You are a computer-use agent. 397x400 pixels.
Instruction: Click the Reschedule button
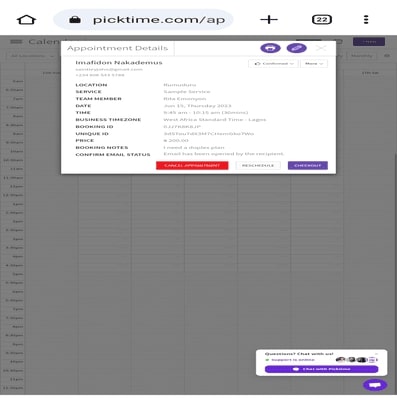[258, 165]
